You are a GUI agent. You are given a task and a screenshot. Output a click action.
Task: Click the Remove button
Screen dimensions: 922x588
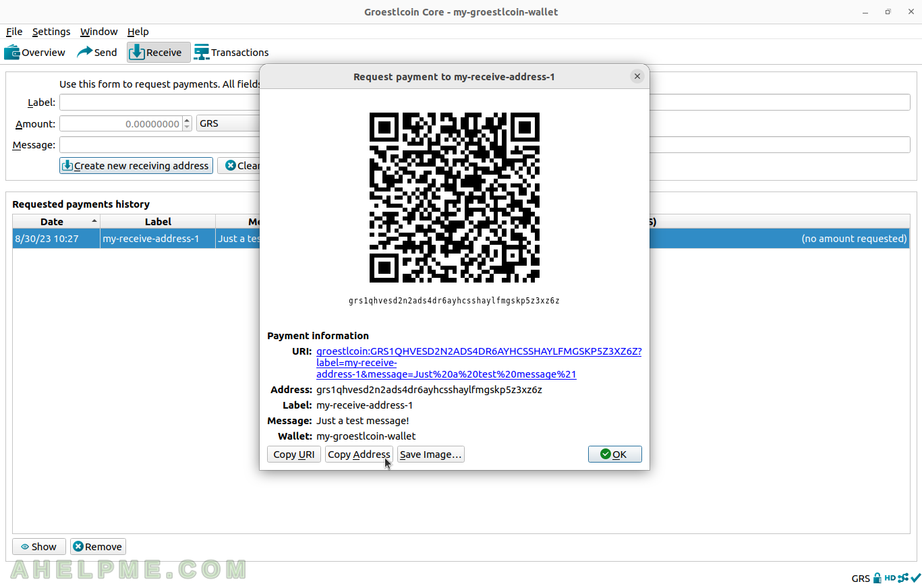pos(98,547)
